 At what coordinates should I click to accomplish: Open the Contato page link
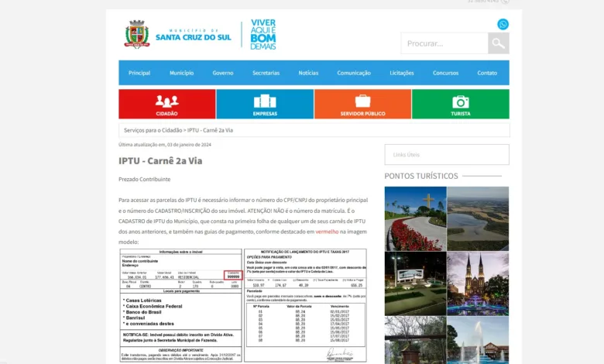(487, 73)
